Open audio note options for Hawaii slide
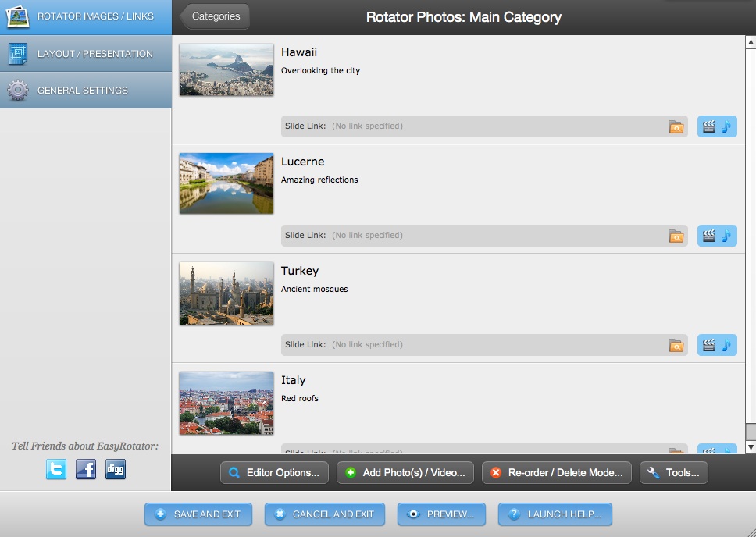The height and width of the screenshot is (537, 756). click(726, 126)
